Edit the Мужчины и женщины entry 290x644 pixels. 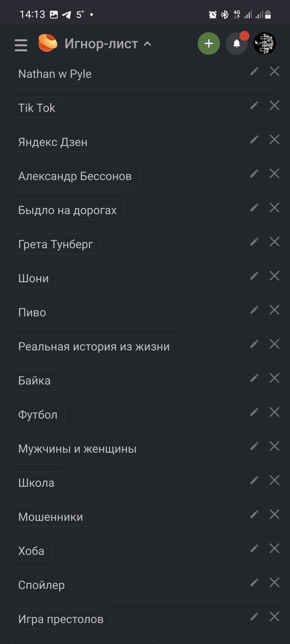(254, 446)
